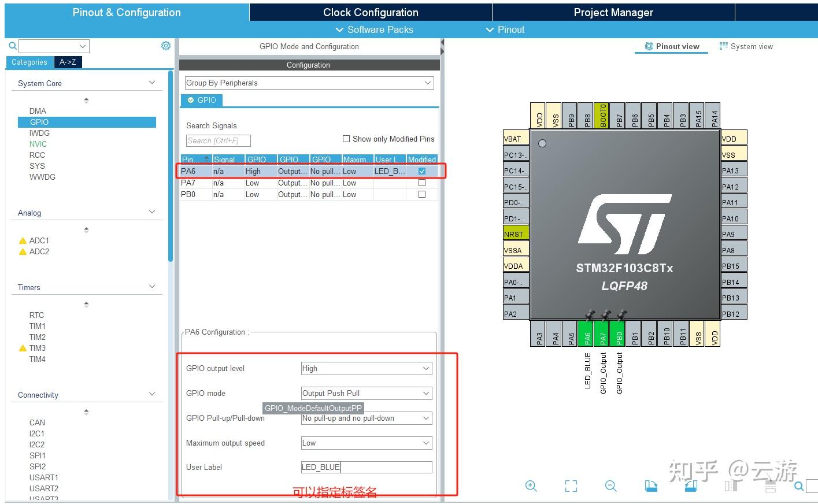Open the GPIO mode dropdown
This screenshot has height=504, width=818.
pos(366,393)
